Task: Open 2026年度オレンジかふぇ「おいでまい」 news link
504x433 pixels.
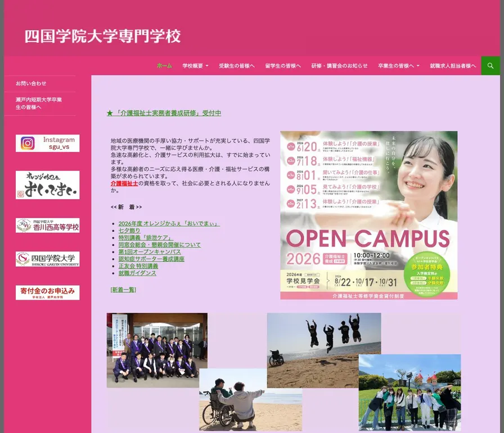Action: pyautogui.click(x=169, y=224)
